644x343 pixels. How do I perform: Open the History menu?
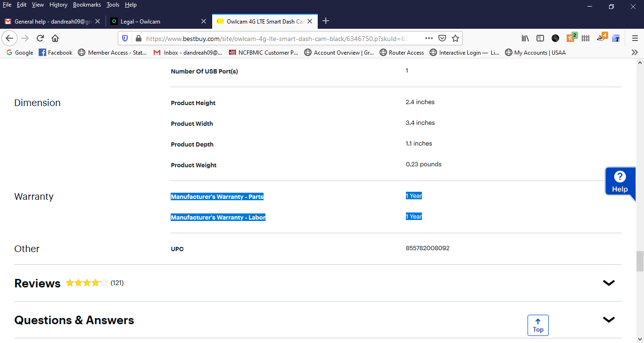tap(58, 5)
